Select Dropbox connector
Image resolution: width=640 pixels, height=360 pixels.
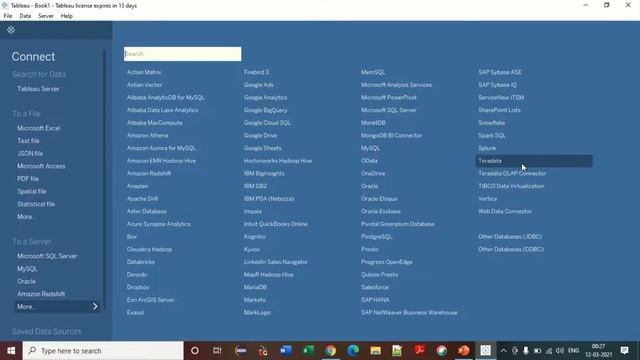(x=138, y=287)
